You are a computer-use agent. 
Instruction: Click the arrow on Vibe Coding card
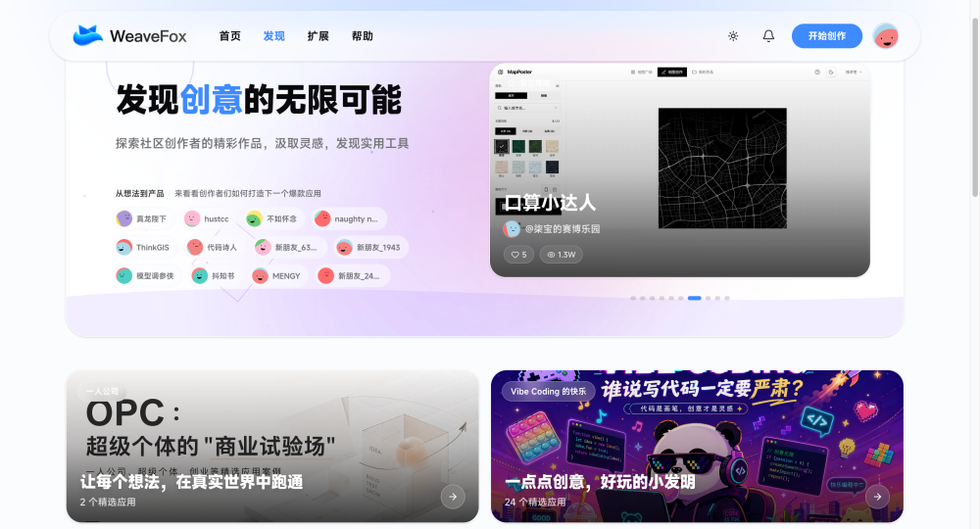coord(877,497)
